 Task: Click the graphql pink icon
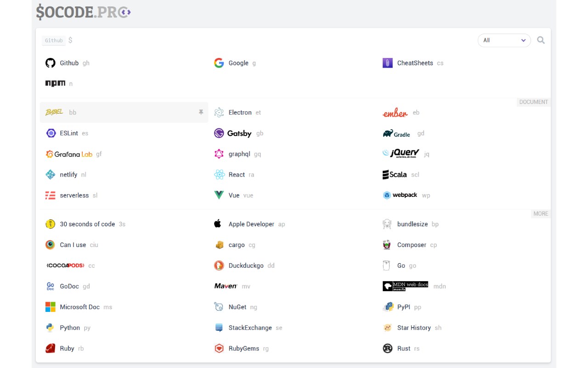click(x=219, y=154)
